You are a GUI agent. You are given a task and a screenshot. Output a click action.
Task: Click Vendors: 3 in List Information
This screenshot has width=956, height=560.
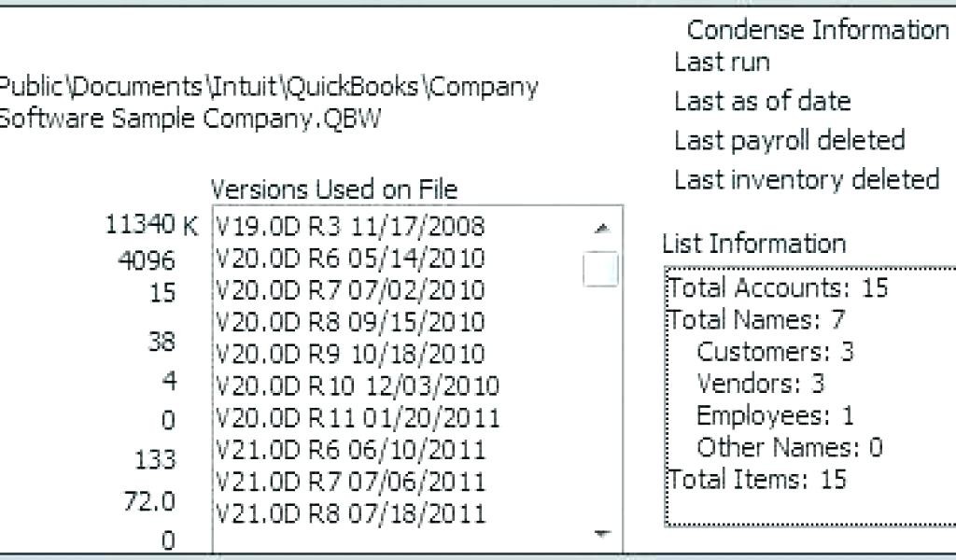(761, 384)
